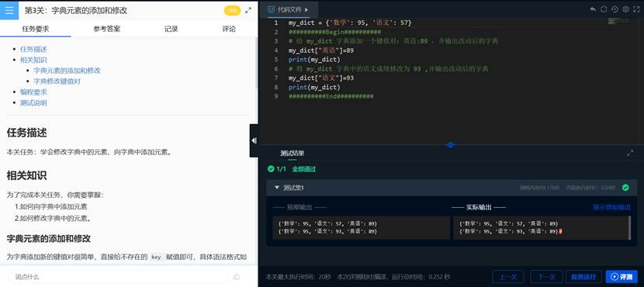Click the restore code icon beside the gear
Screen dimensions: 644x287
[x=615, y=9]
